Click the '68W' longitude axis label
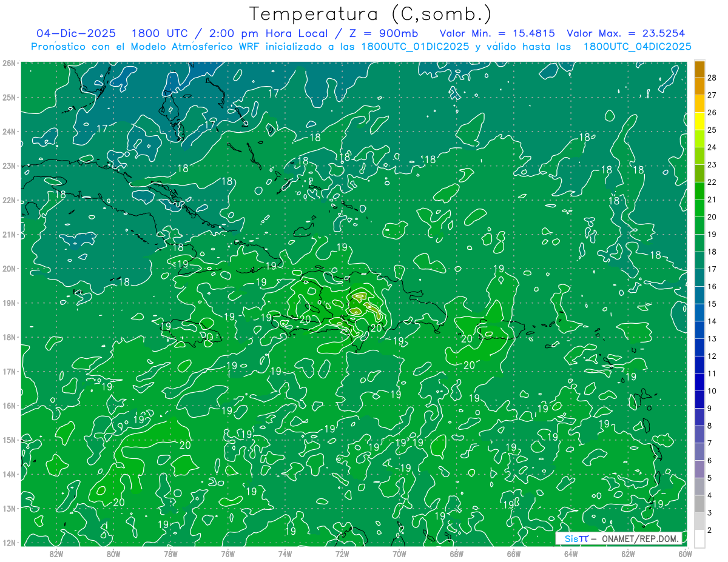Image resolution: width=728 pixels, height=562 pixels. pyautogui.click(x=456, y=553)
